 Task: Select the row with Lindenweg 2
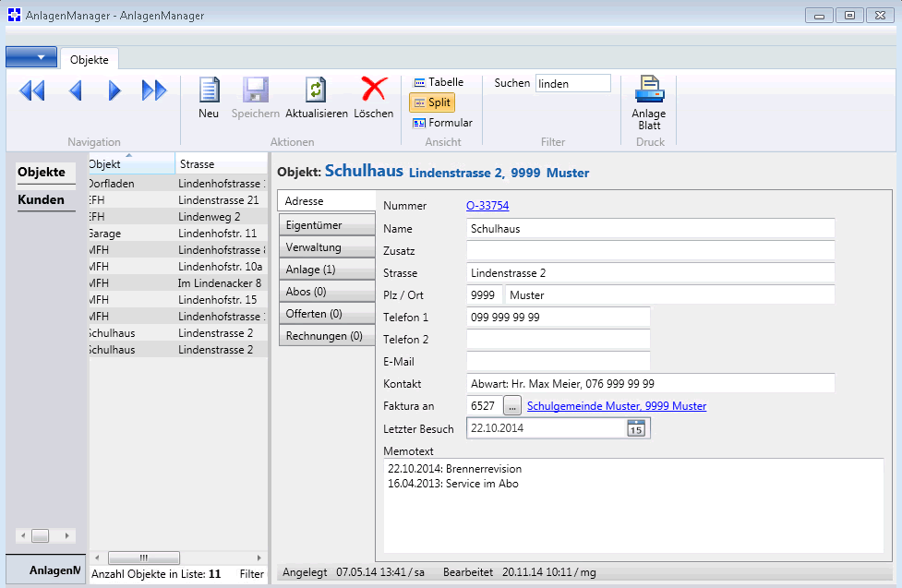click(x=178, y=217)
